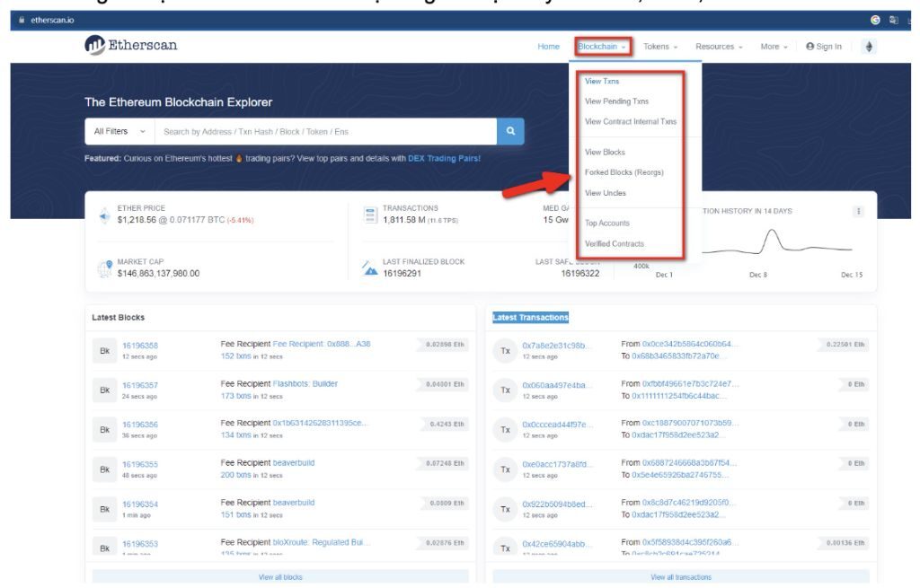Click the Etherscan logo
920x588 pixels.
(131, 45)
